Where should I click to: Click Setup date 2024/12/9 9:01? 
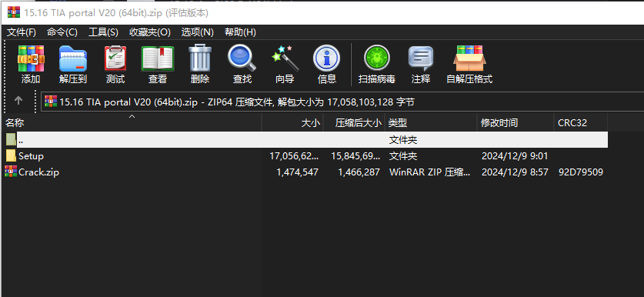(515, 156)
